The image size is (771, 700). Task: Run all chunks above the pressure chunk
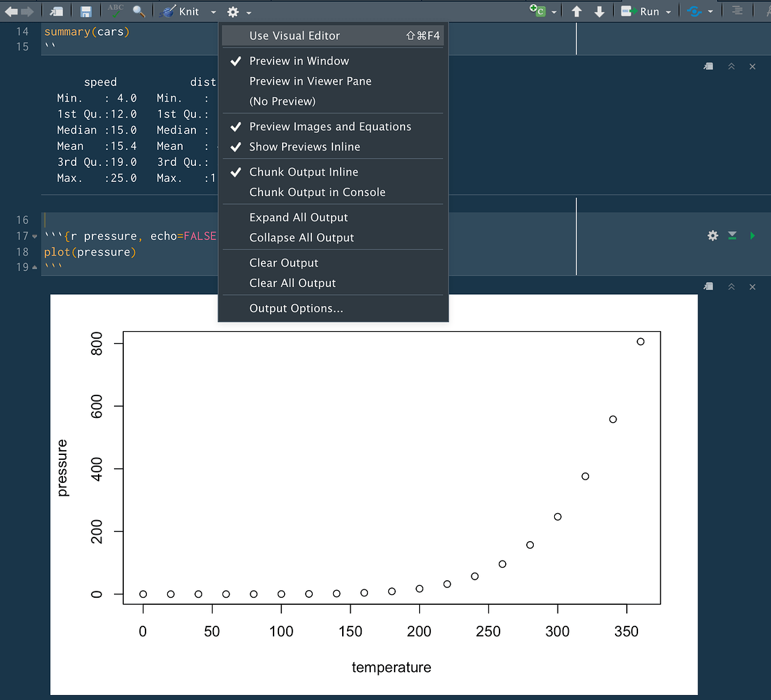(732, 236)
